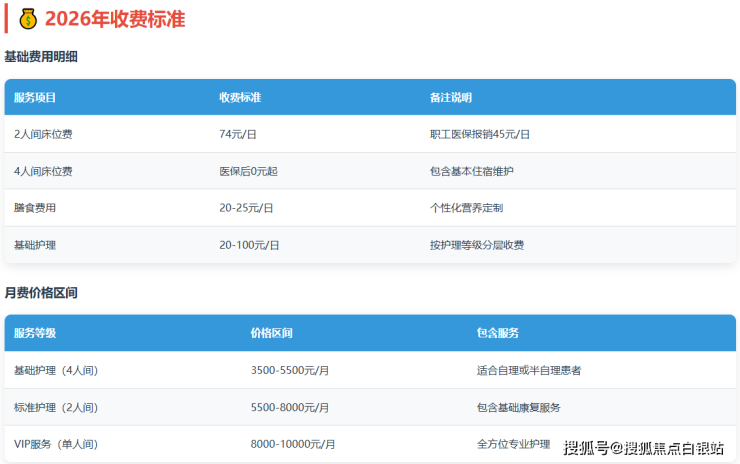Click the 收费标准 column header
The width and height of the screenshot is (740, 464).
tap(240, 98)
